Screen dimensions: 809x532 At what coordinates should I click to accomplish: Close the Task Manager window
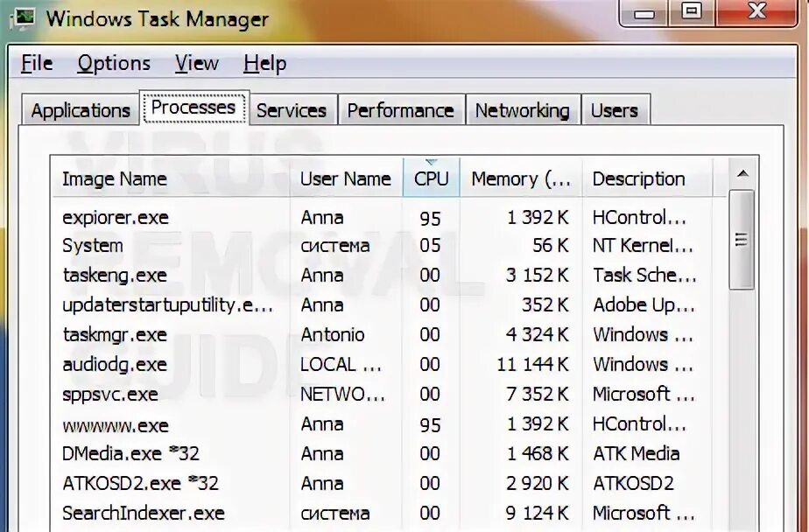click(x=756, y=12)
